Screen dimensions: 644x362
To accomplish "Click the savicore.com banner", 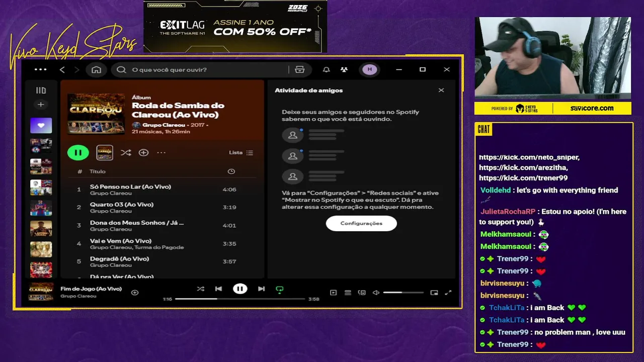I will tap(592, 108).
